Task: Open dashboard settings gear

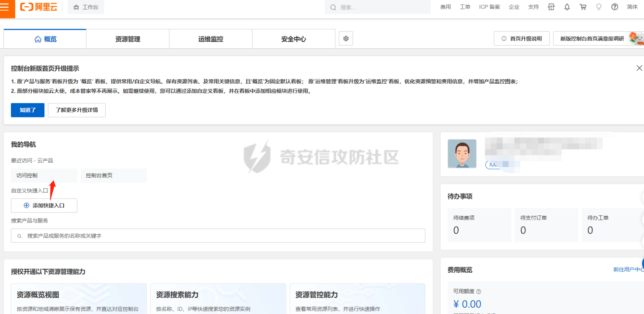Action: 346,39
